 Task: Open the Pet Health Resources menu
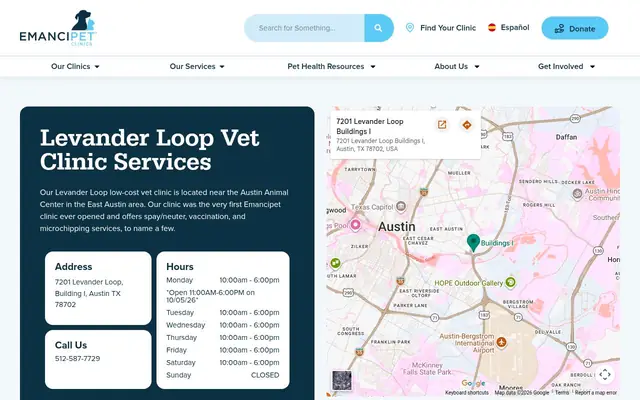[x=326, y=66]
